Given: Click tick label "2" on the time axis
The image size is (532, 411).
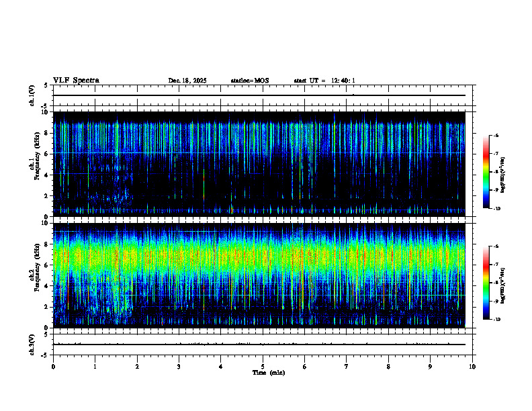Looking at the screenshot, I should (137, 367).
